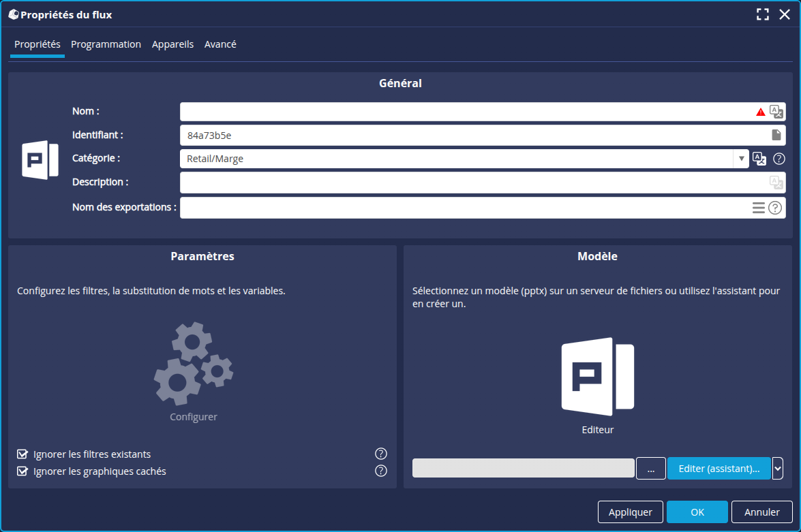This screenshot has width=801, height=532.
Task: Expand the arrow next to Editer (assistant)
Action: coord(778,469)
